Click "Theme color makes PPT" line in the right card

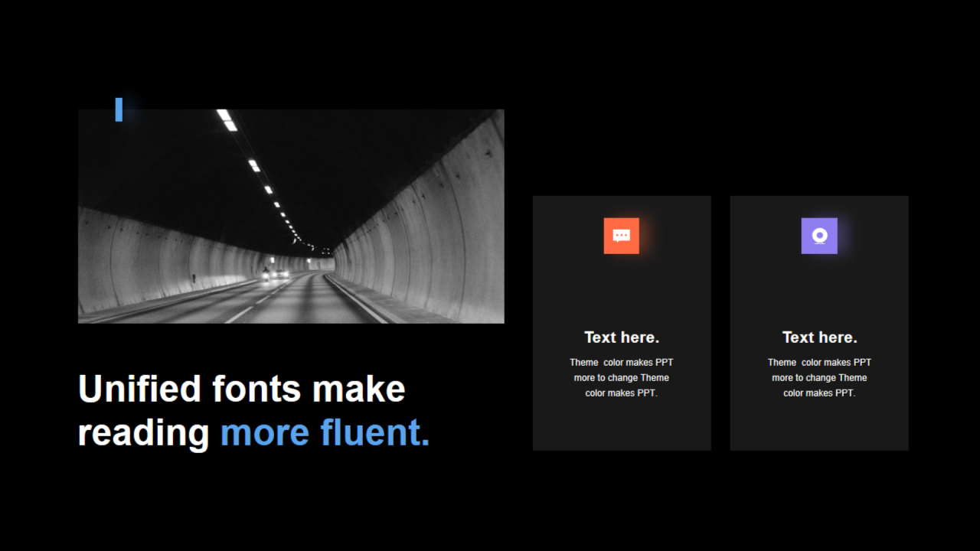[819, 363]
